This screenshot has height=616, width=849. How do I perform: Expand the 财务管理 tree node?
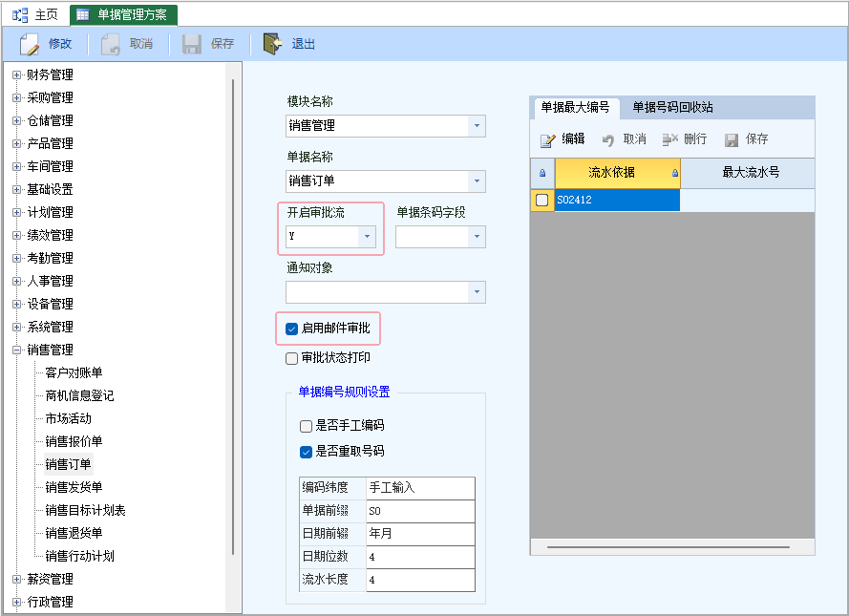point(16,74)
